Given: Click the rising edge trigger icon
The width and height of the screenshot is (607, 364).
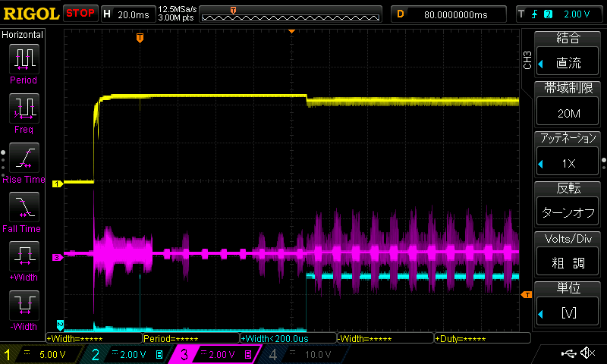Looking at the screenshot, I should tap(535, 14).
